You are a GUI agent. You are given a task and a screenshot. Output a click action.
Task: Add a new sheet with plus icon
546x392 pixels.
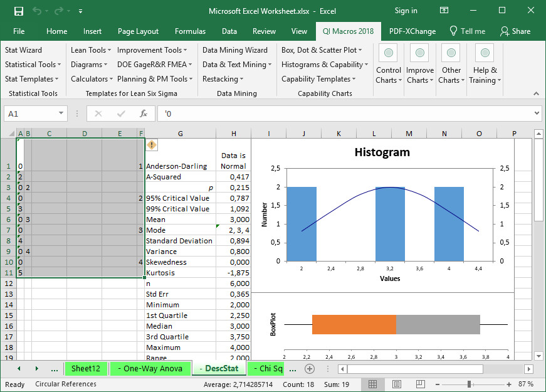(310, 369)
